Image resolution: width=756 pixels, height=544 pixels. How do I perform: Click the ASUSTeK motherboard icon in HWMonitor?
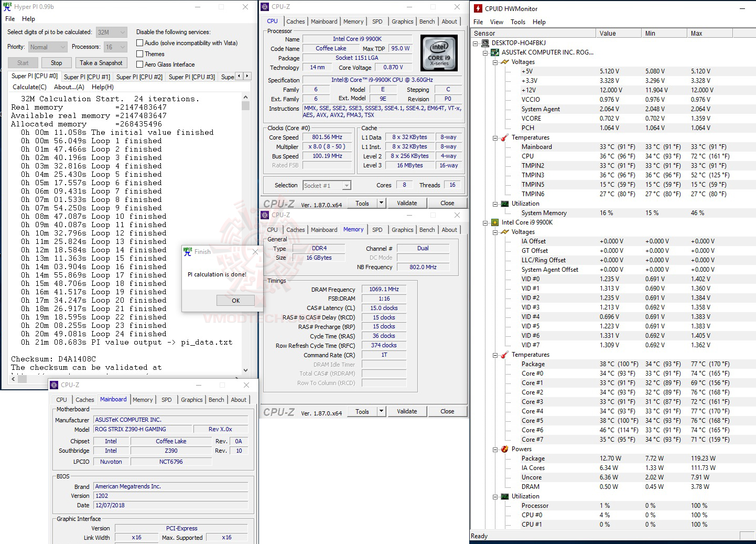point(495,52)
